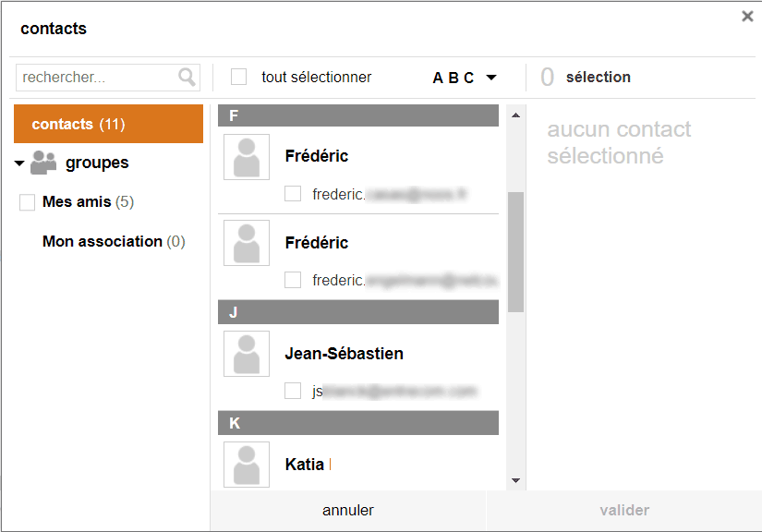Click scrollbar down arrow in contact list
Viewport: 762px width, 532px height.
click(x=516, y=480)
